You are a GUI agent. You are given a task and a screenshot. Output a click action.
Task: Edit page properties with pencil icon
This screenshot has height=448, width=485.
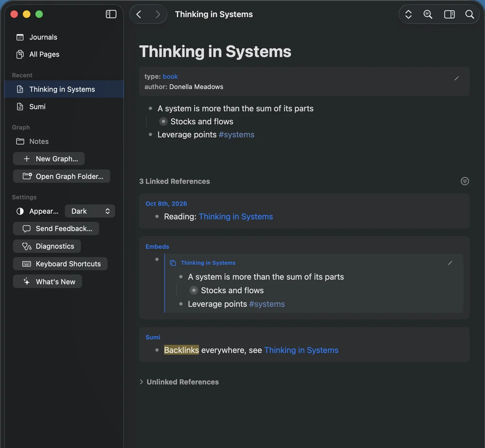click(x=457, y=78)
